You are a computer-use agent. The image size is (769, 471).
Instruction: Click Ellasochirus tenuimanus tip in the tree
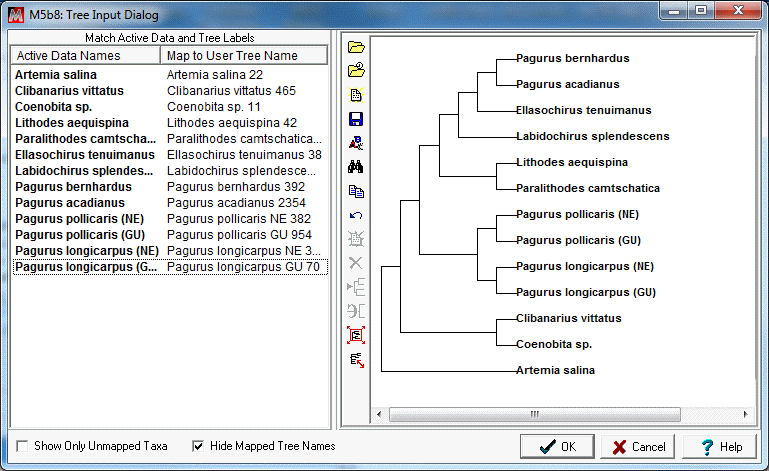tap(584, 110)
